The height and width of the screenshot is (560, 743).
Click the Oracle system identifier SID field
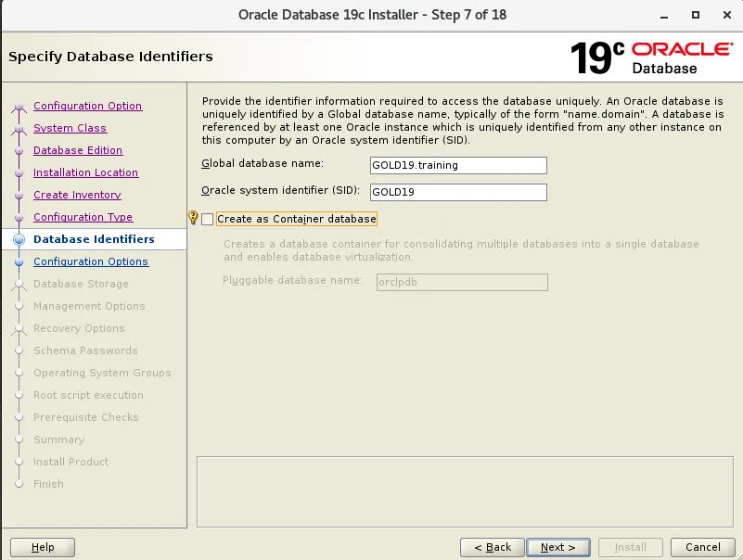458,192
